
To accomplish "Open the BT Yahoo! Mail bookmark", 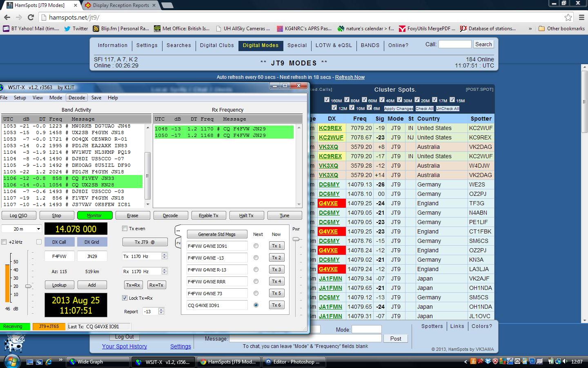I will click(x=31, y=29).
